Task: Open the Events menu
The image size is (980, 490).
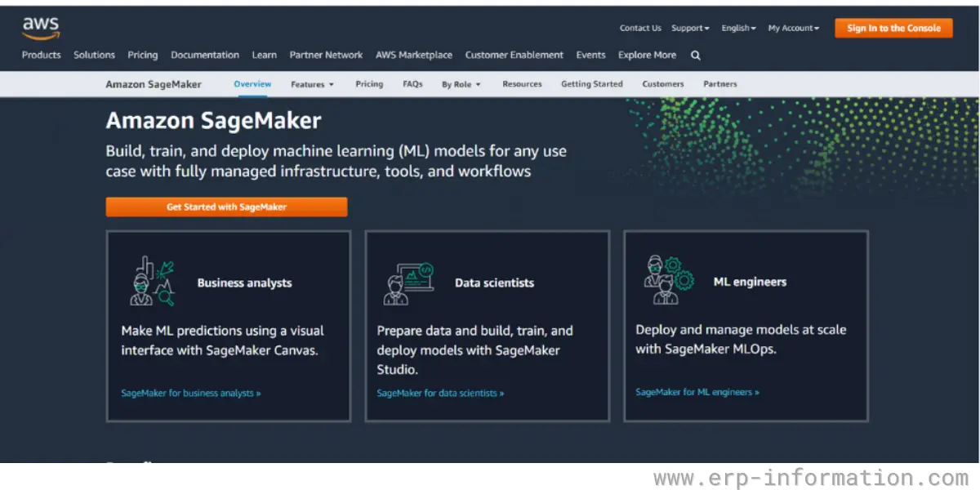Action: point(590,55)
